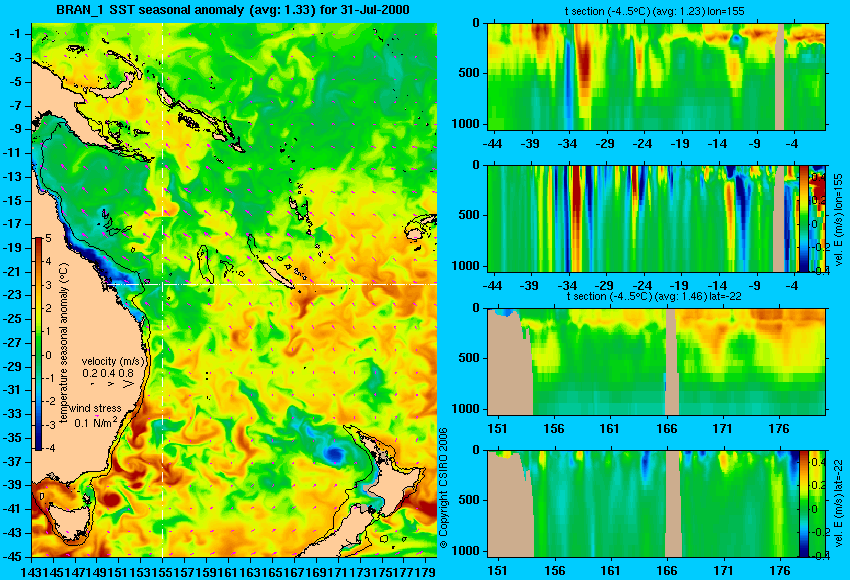Click the '-23' latitude label on the main map

(x=14, y=295)
